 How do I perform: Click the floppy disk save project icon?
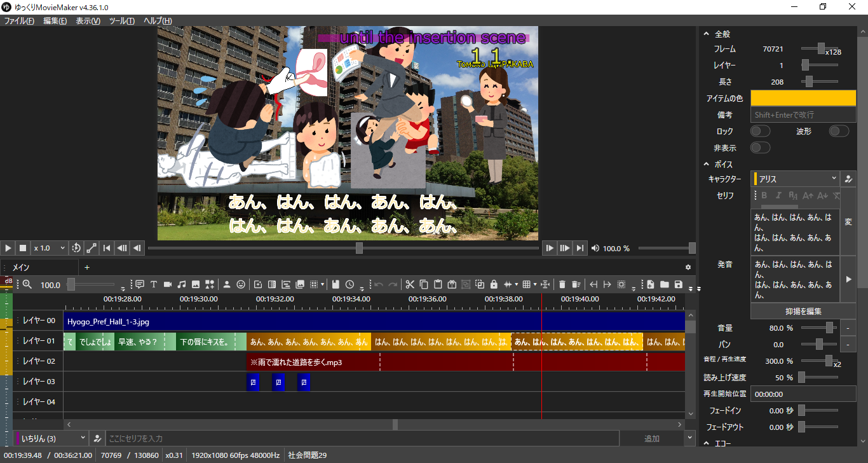click(x=678, y=285)
